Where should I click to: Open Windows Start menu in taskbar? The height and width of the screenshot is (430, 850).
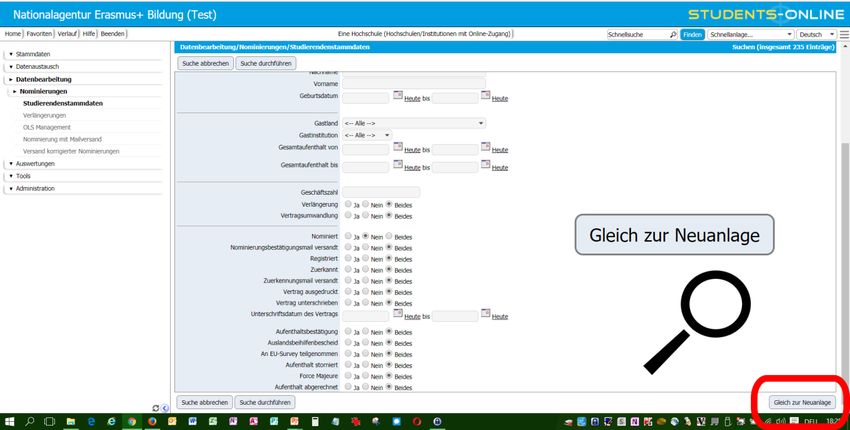pyautogui.click(x=11, y=421)
